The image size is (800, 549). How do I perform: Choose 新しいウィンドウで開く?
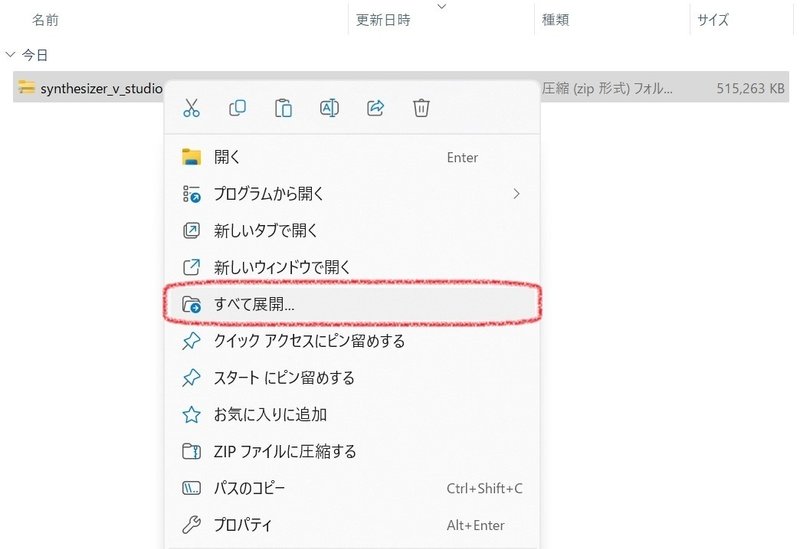(352, 267)
